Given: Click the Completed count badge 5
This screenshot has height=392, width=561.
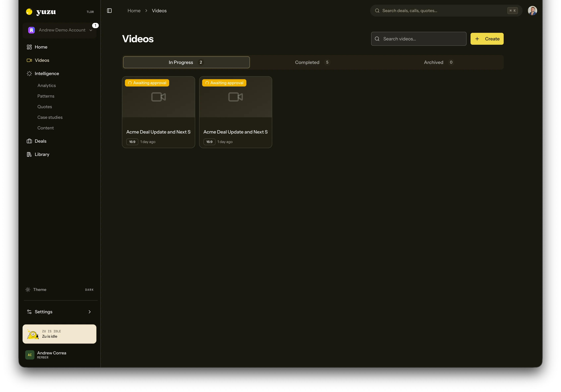Looking at the screenshot, I should tap(327, 62).
